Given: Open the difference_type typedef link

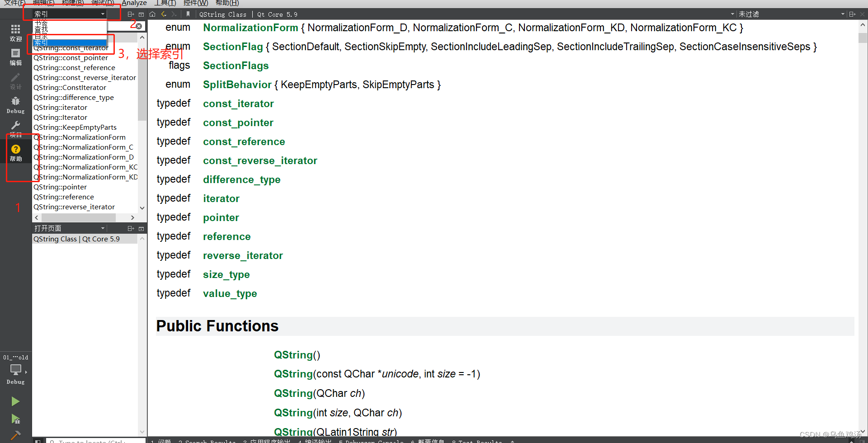Looking at the screenshot, I should [x=241, y=179].
